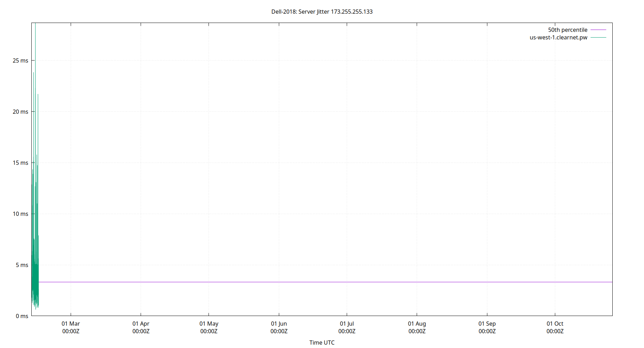Viewport: 644px width, 348px height.
Task: Select the 01 May date label
Action: click(209, 324)
